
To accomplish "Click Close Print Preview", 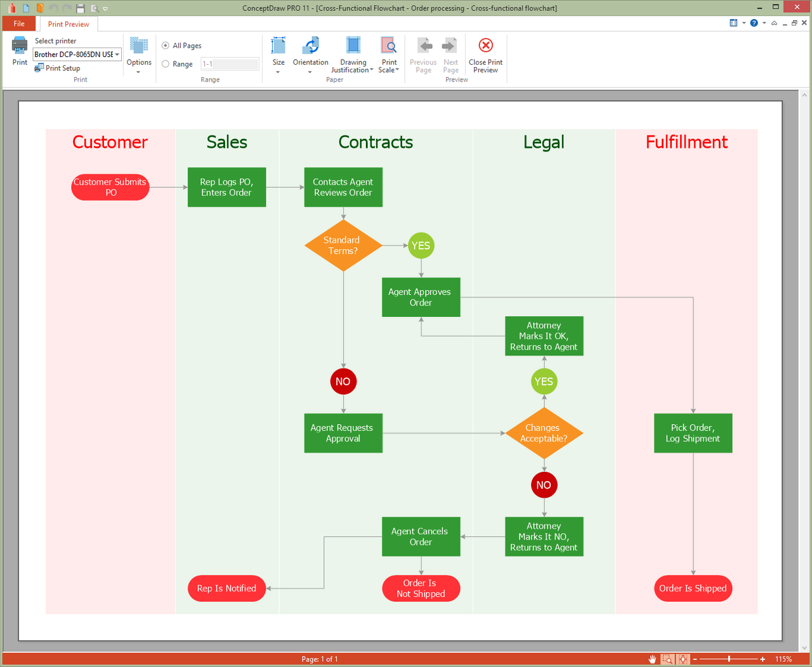I will pyautogui.click(x=485, y=55).
